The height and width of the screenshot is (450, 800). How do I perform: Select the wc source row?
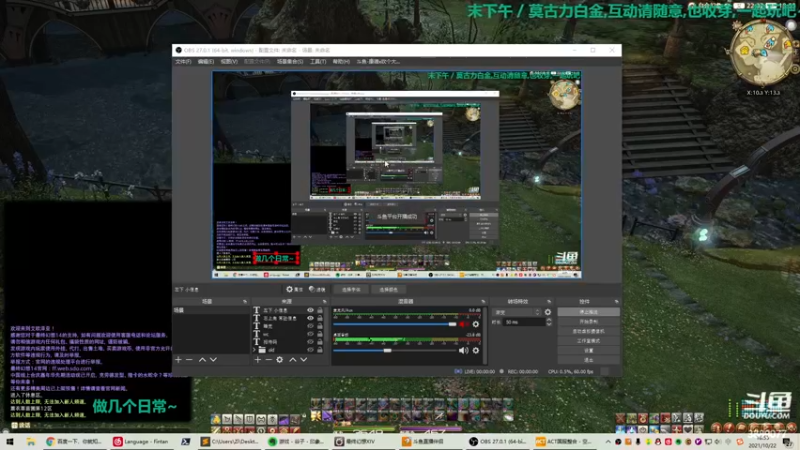click(289, 334)
